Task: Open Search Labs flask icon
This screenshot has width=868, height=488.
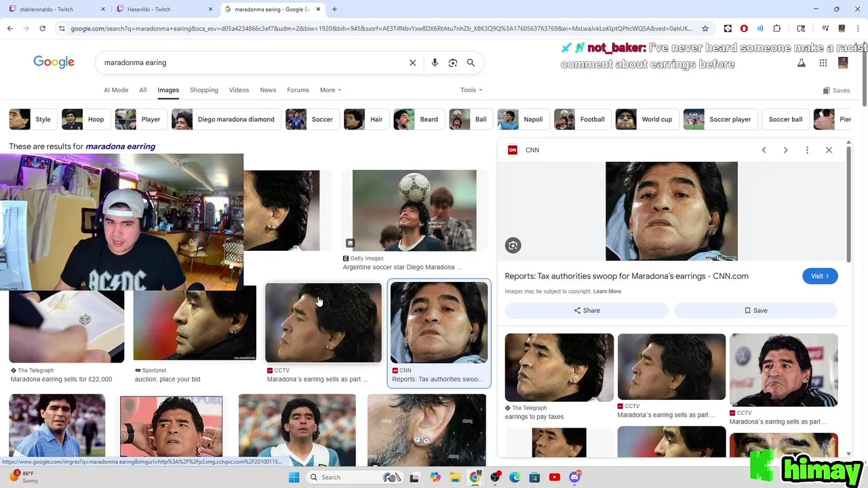Action: [801, 62]
